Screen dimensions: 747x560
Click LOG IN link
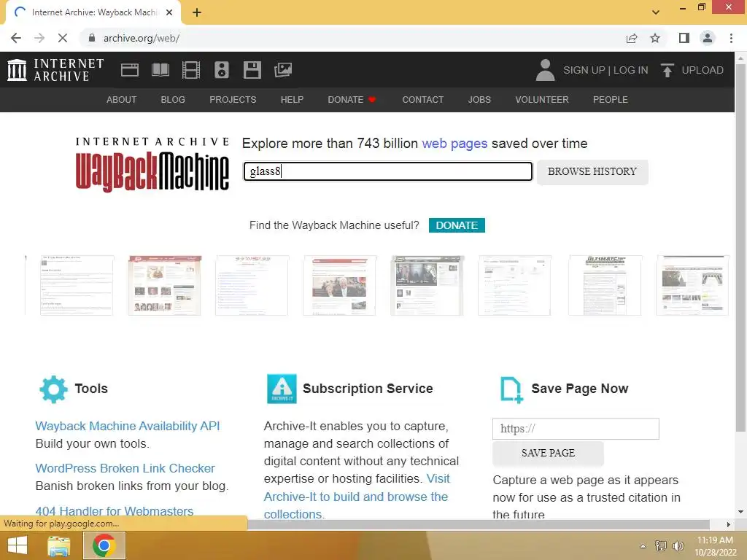click(631, 70)
